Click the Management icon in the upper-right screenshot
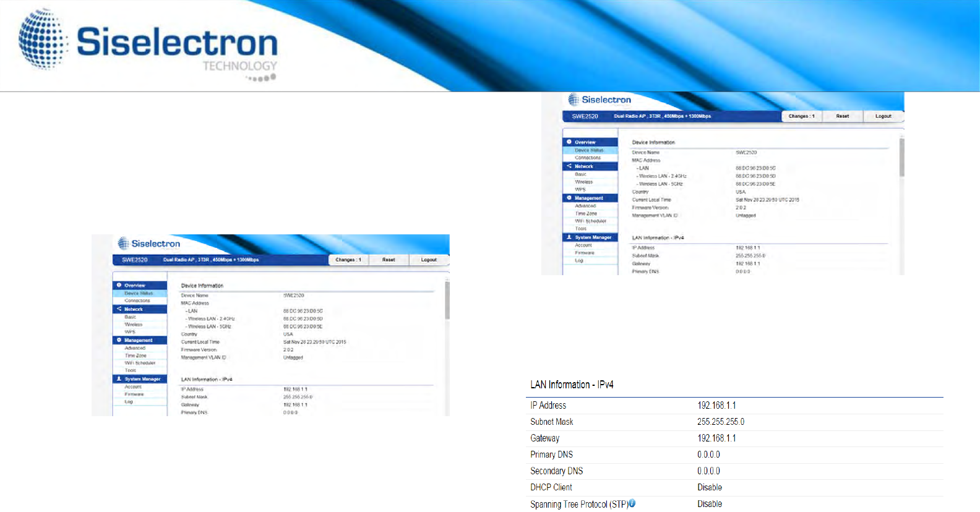The width and height of the screenshot is (980, 512). pos(569,198)
